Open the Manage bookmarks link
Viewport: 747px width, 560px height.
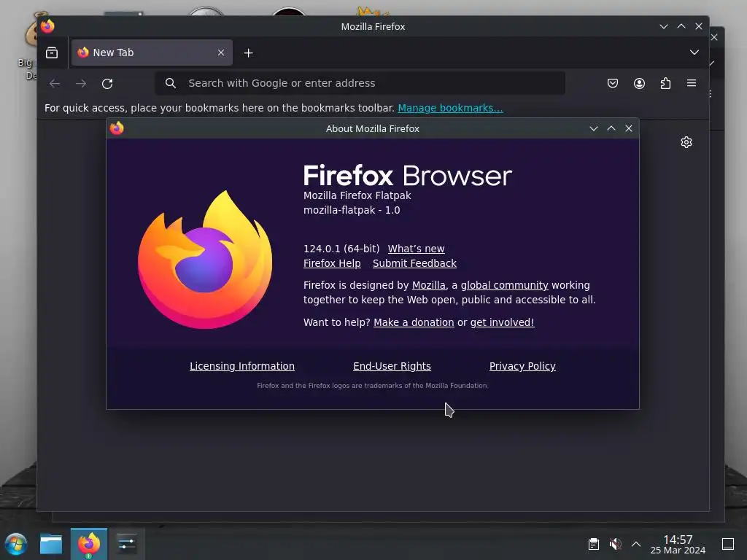pos(450,108)
